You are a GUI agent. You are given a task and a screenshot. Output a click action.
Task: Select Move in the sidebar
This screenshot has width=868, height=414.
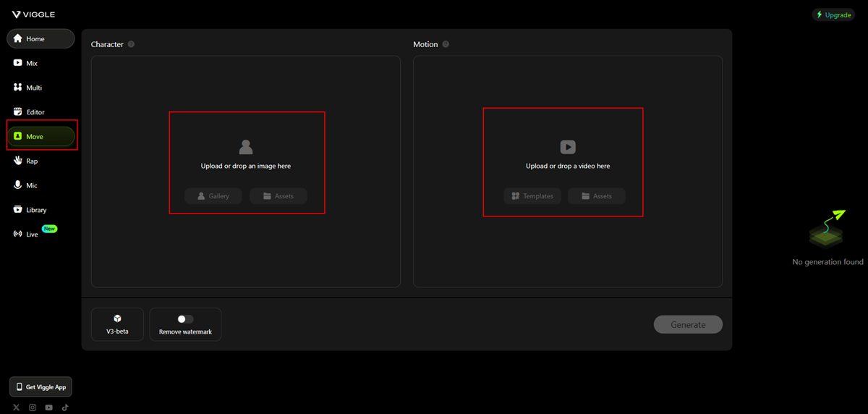click(41, 136)
